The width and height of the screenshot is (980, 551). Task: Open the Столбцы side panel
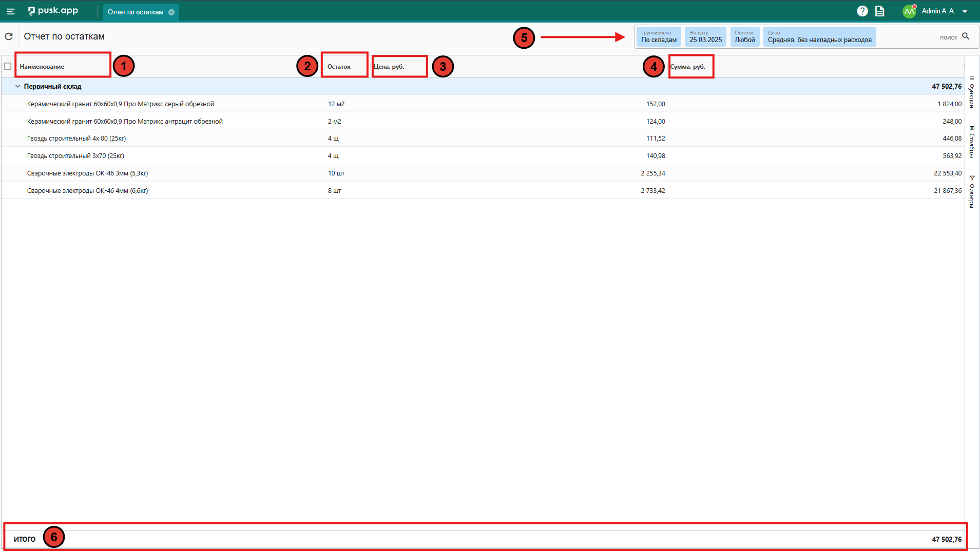point(972,142)
